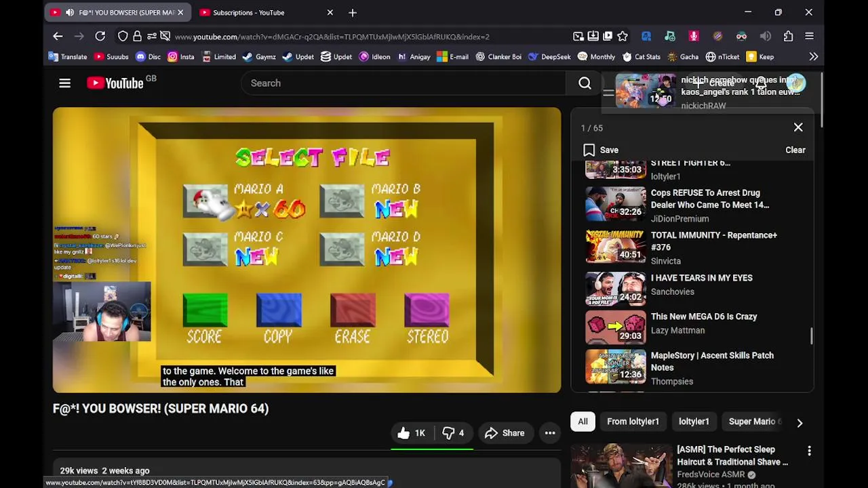Mute the playing tab via its speaker icon
Screen dimensions: 868x488
(70, 12)
